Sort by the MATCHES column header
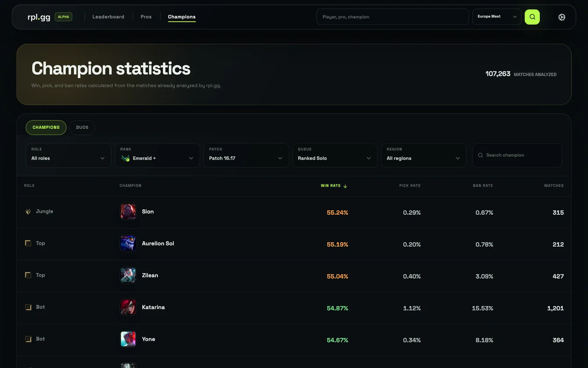588x368 pixels. tap(554, 186)
